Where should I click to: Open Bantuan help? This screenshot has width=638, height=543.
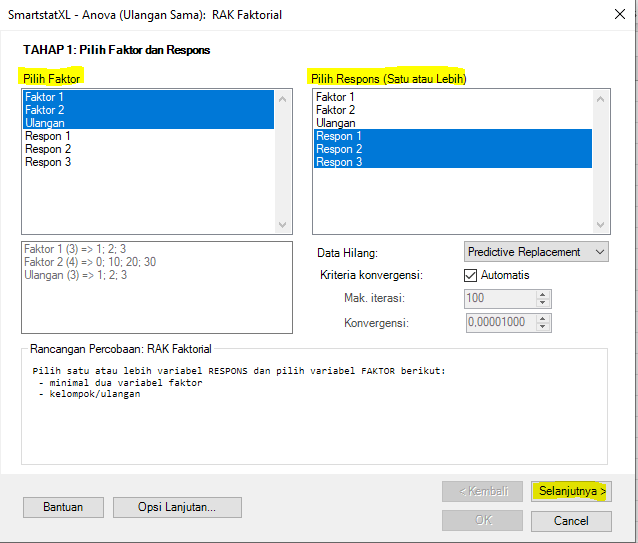(63, 507)
